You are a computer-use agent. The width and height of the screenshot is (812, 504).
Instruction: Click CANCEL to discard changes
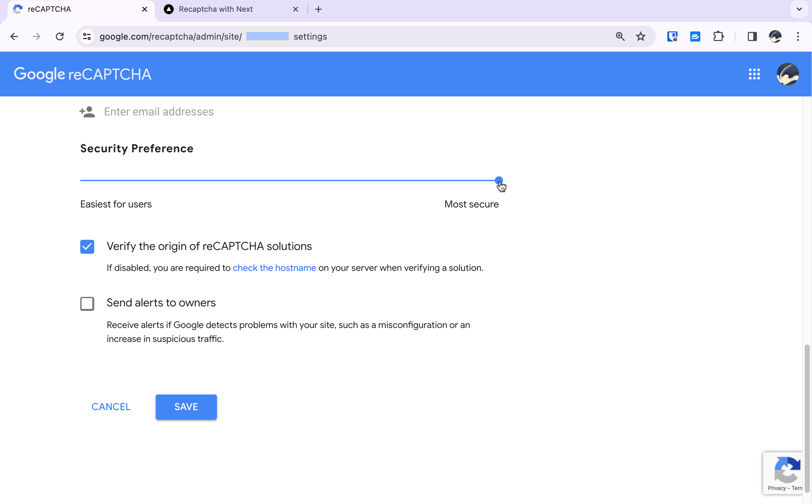click(x=111, y=407)
